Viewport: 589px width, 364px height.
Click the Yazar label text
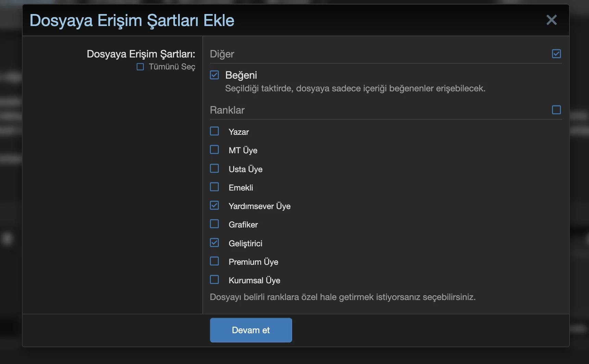point(239,132)
